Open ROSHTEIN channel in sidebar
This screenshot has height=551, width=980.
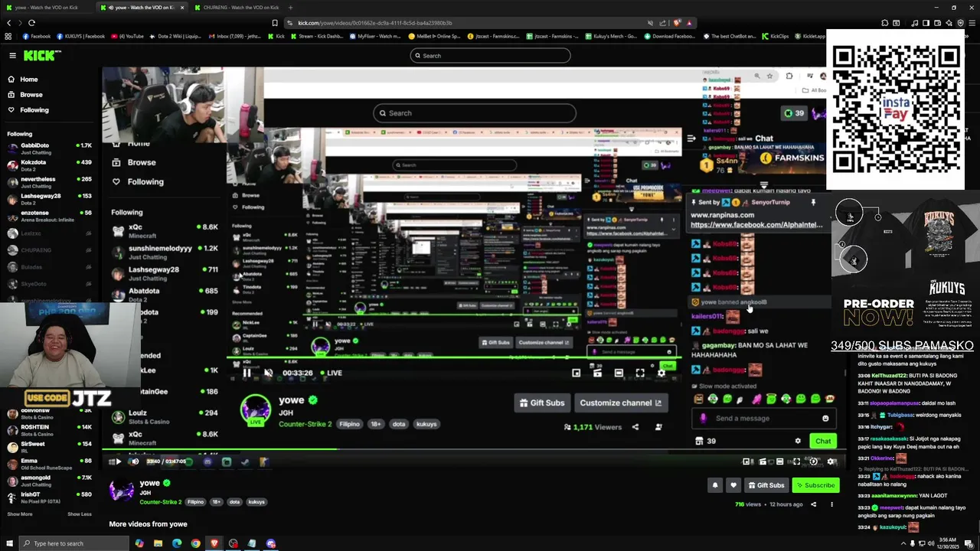[x=49, y=430]
